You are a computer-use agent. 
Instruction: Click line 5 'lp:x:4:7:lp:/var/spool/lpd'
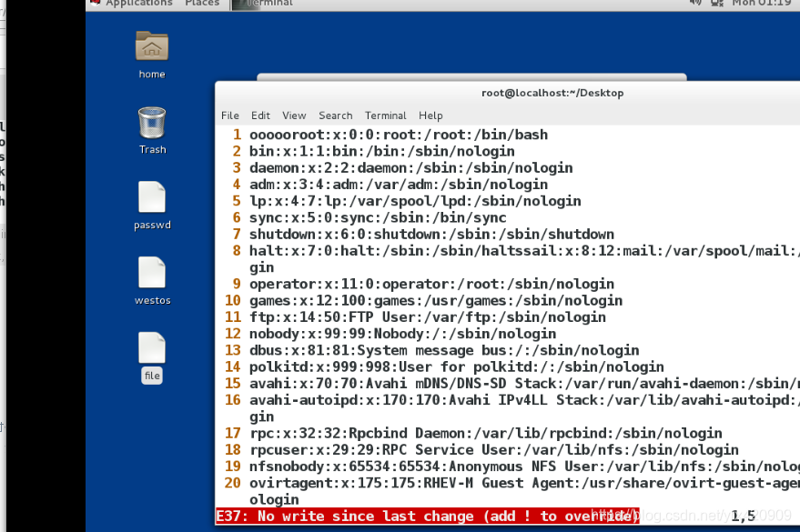tap(415, 201)
